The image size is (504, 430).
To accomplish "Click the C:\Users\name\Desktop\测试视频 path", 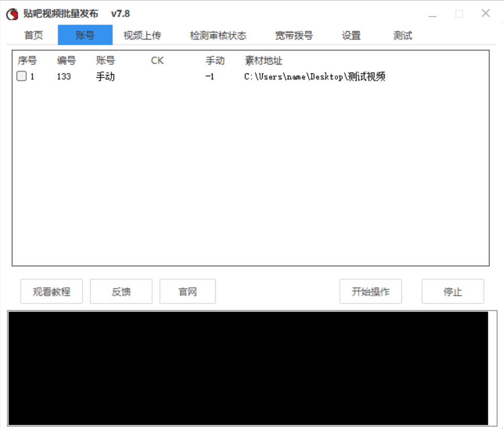I will (x=315, y=77).
